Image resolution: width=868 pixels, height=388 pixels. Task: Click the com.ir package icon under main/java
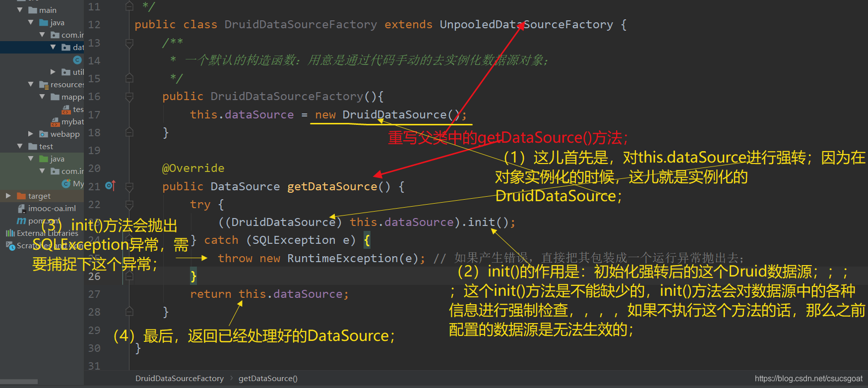(x=55, y=35)
